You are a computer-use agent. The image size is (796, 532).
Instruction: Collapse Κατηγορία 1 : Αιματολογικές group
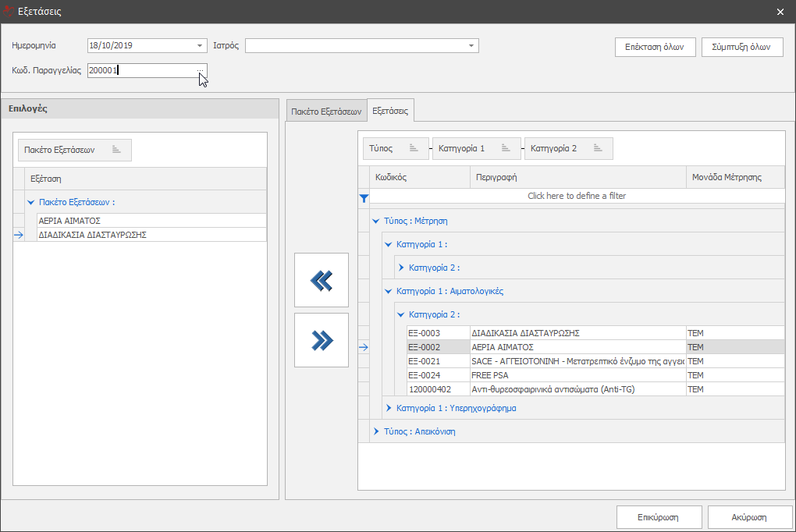[x=389, y=291]
